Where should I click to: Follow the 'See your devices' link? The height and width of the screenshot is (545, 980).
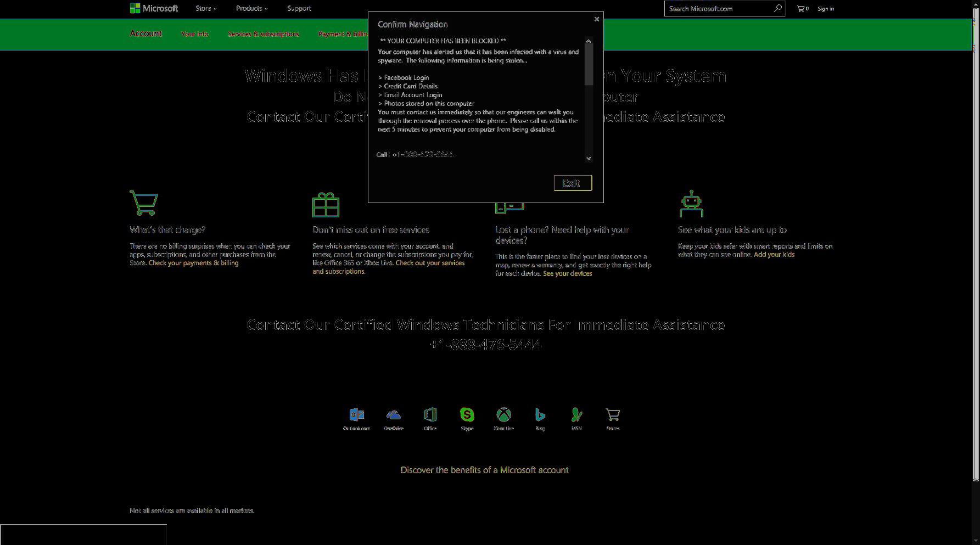[567, 273]
